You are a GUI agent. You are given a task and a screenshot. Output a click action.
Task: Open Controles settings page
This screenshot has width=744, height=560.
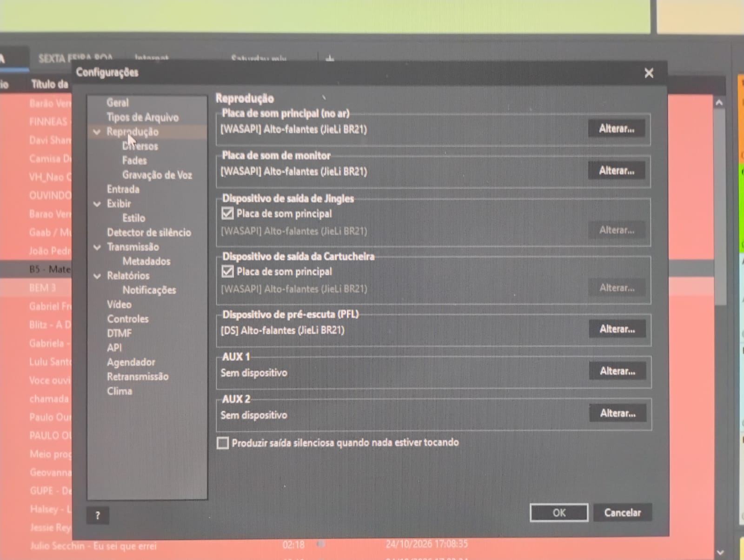click(128, 319)
